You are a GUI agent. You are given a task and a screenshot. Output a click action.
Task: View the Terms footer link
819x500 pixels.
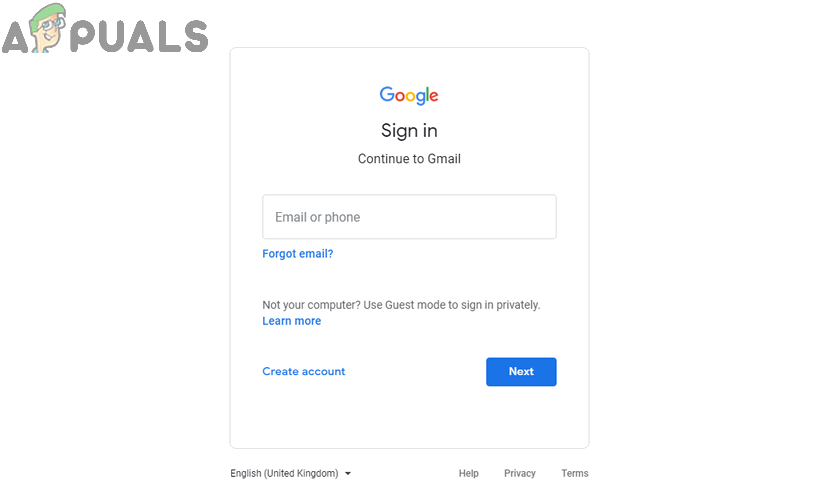tap(574, 473)
